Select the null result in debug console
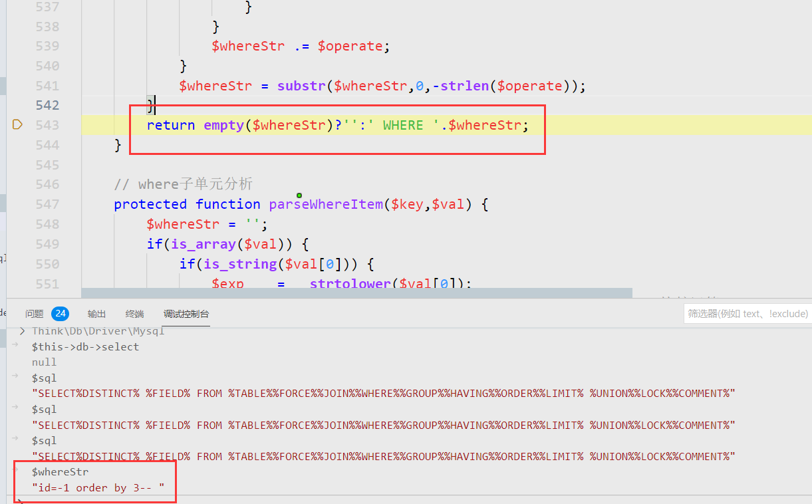The height and width of the screenshot is (504, 812). tap(44, 362)
